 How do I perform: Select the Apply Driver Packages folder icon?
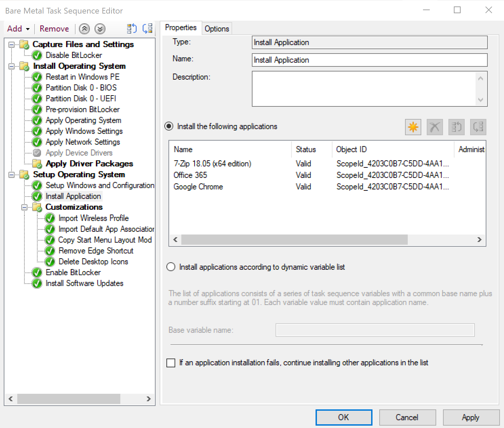(x=37, y=164)
